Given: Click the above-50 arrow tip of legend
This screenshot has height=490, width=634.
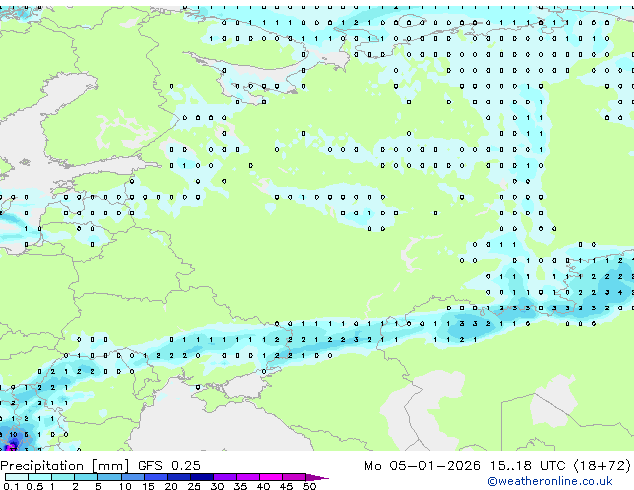Looking at the screenshot, I should [317, 477].
